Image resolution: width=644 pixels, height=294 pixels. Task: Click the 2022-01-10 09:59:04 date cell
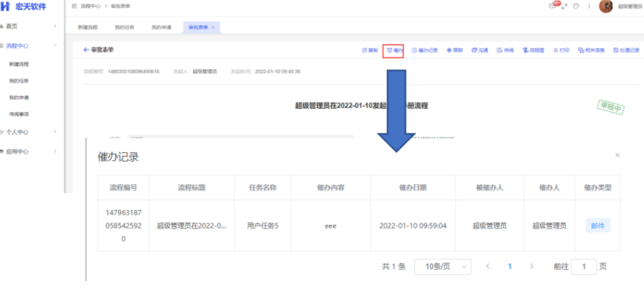(x=413, y=225)
